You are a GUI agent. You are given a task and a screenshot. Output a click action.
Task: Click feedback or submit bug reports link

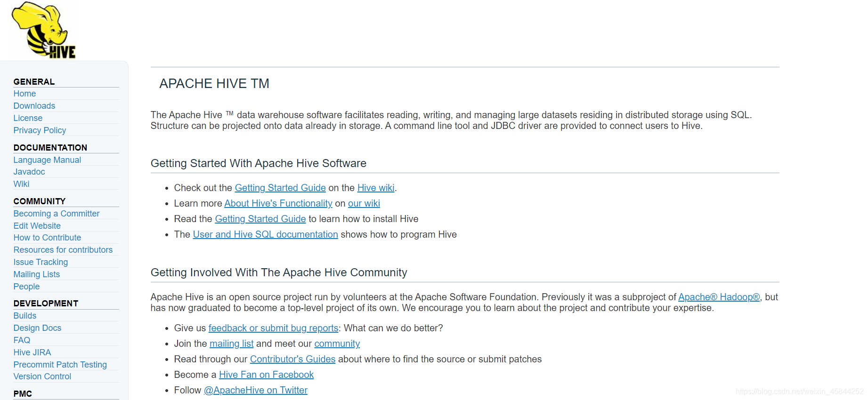pos(274,328)
